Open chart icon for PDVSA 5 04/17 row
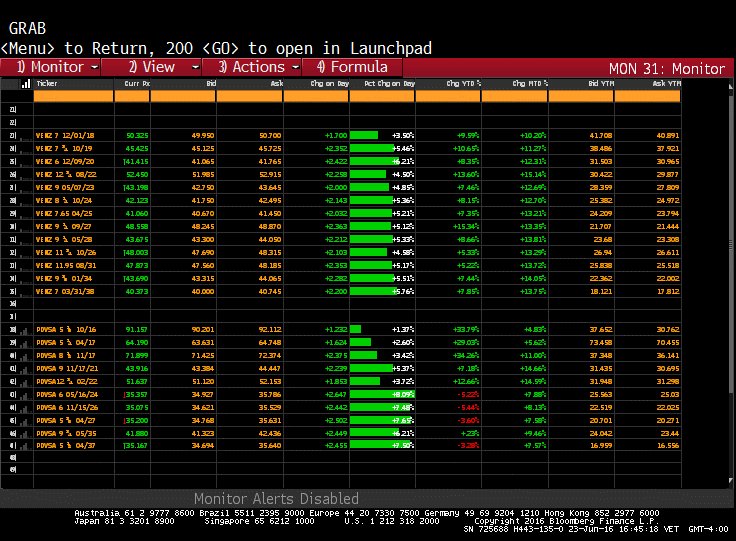This screenshot has height=541, width=736. click(23, 343)
